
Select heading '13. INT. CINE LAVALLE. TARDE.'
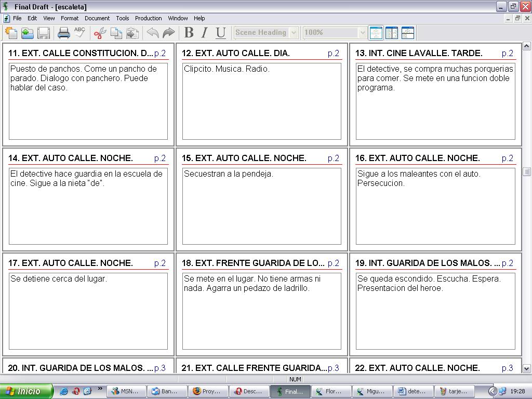tap(419, 54)
